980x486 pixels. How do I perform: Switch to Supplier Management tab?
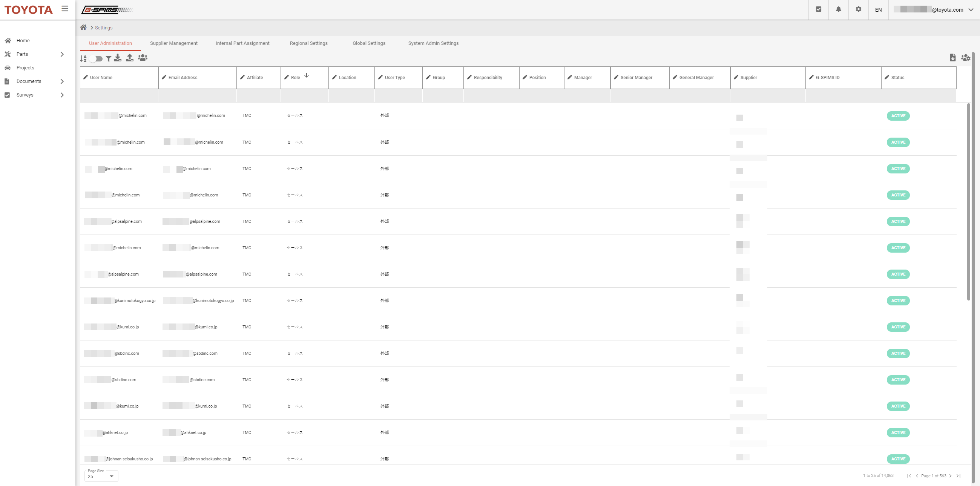click(x=173, y=43)
